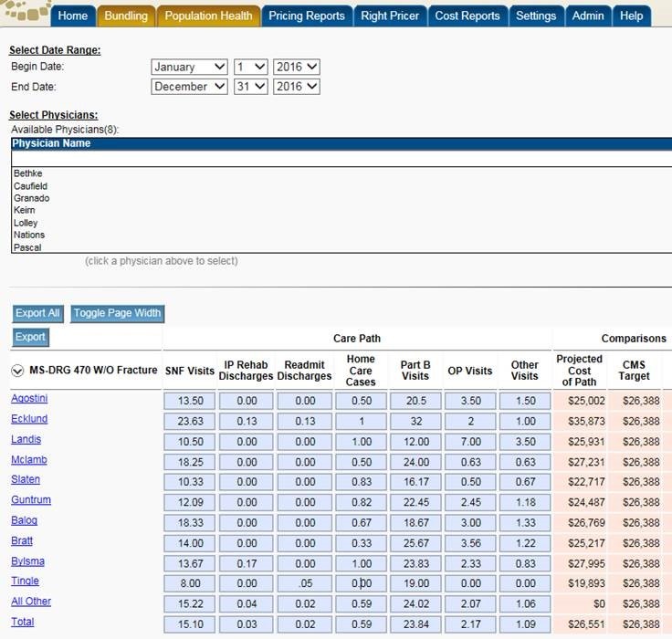Select Lolley in the physician list
The width and height of the screenshot is (672, 639).
coord(26,223)
